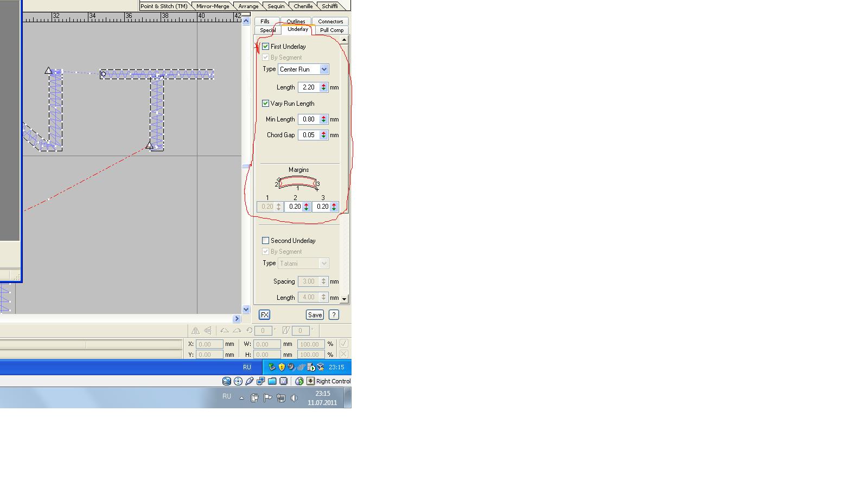868x488 pixels.
Task: Open the Arrange toolbar tab
Action: point(248,6)
